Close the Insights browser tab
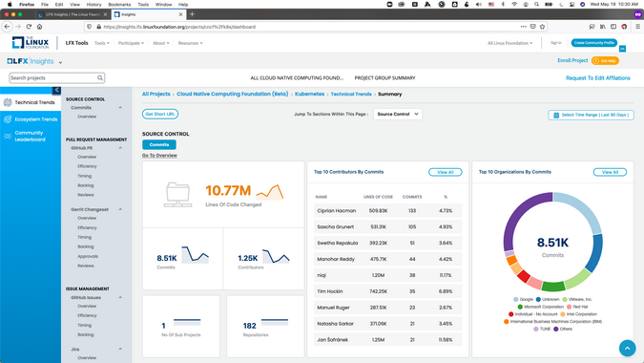The image size is (644, 363). [x=180, y=14]
